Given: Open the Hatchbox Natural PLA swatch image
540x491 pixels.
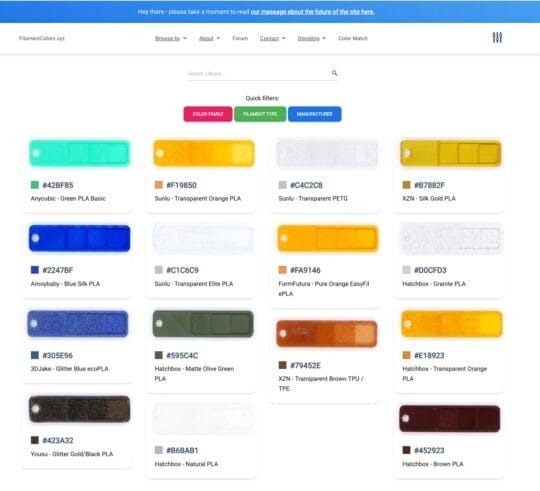Looking at the screenshot, I should 203,419.
